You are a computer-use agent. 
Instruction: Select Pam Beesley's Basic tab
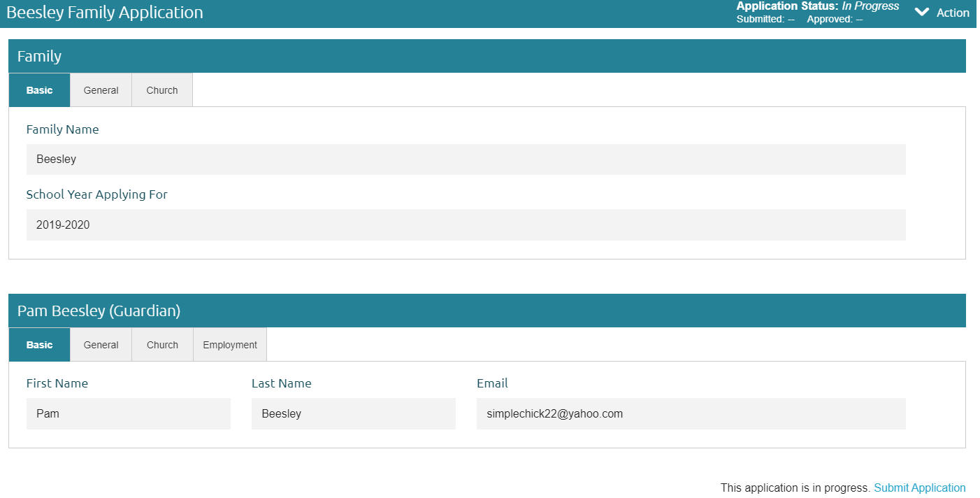tap(39, 345)
